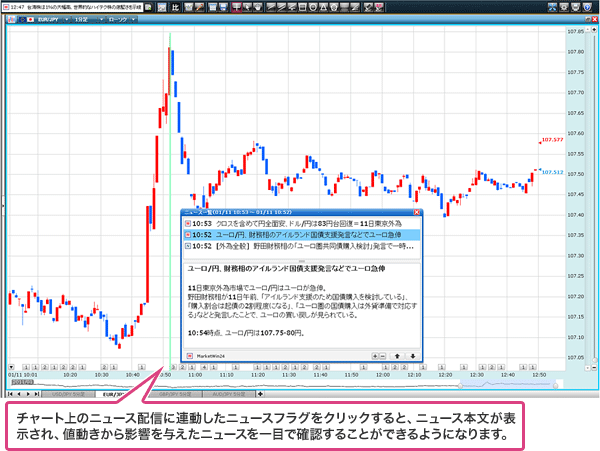The width and height of the screenshot is (600, 451).
Task: Close the news list popup window
Action: click(x=417, y=212)
